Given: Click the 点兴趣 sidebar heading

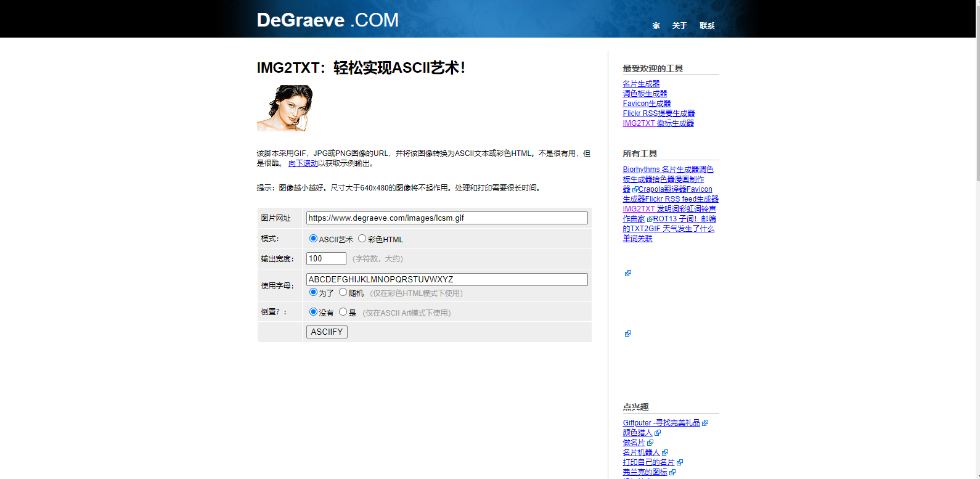Looking at the screenshot, I should click(635, 407).
